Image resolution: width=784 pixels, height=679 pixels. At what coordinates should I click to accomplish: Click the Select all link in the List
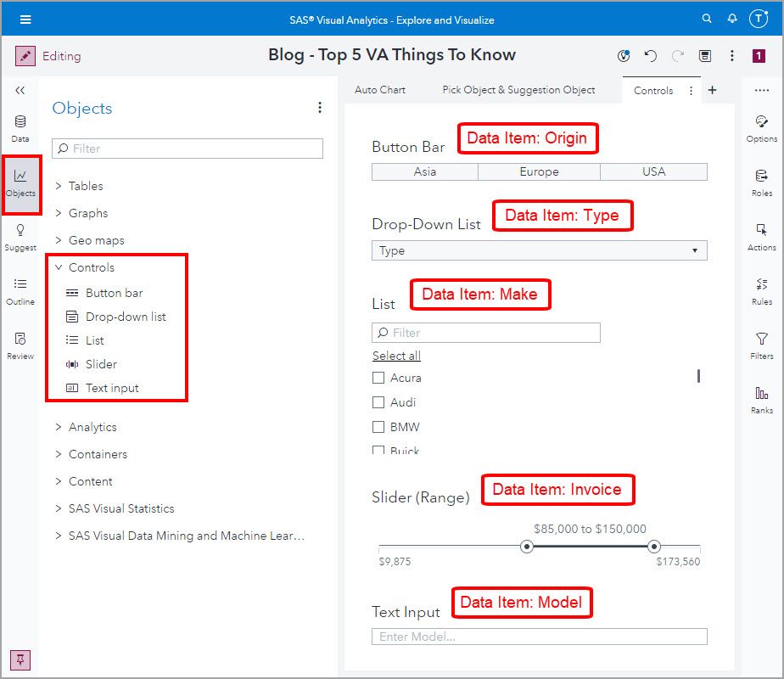[395, 356]
